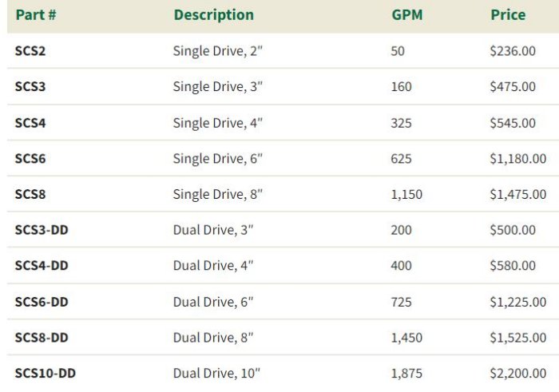The height and width of the screenshot is (392, 559).
Task: Click the Part # column header
Action: (38, 15)
